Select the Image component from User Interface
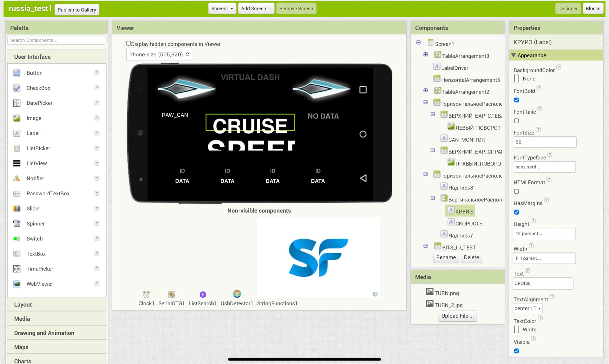The image size is (609, 364). coord(34,118)
